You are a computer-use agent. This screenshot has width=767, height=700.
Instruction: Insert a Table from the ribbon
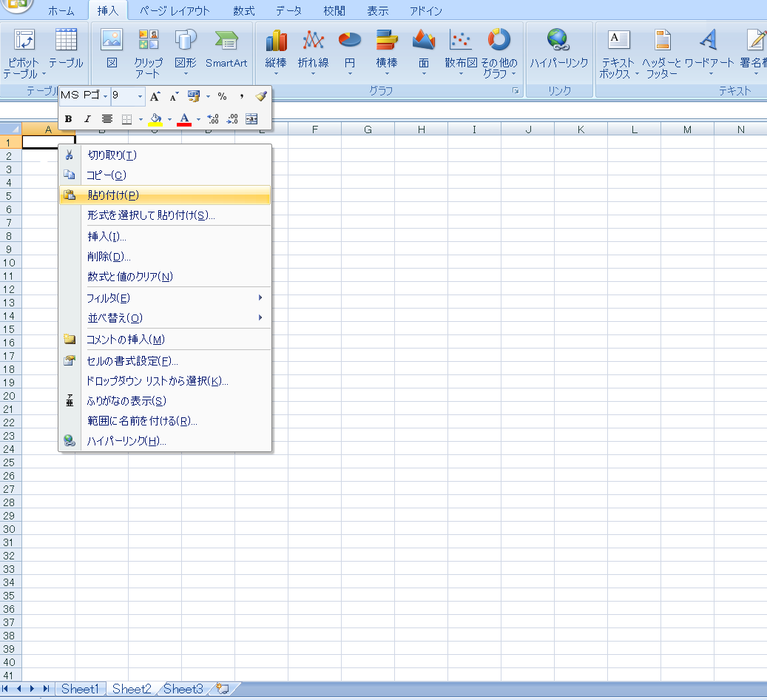[66, 49]
